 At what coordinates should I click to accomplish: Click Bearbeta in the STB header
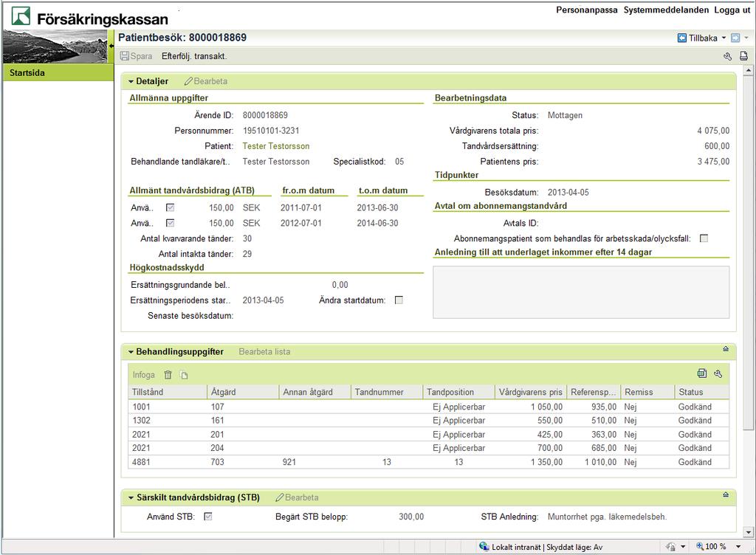[302, 497]
